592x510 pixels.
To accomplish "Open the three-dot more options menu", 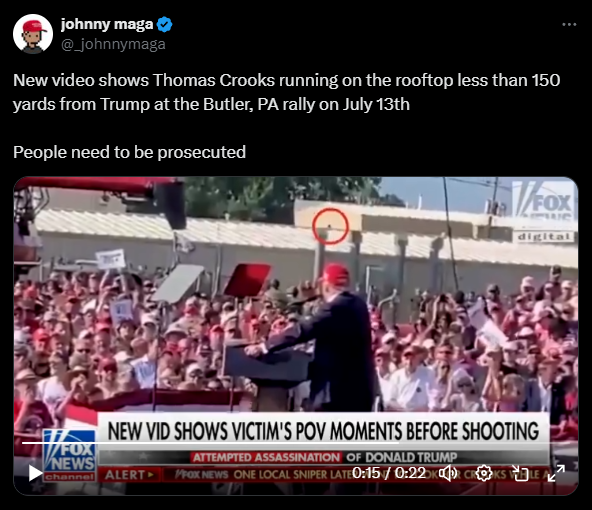I will (x=569, y=25).
